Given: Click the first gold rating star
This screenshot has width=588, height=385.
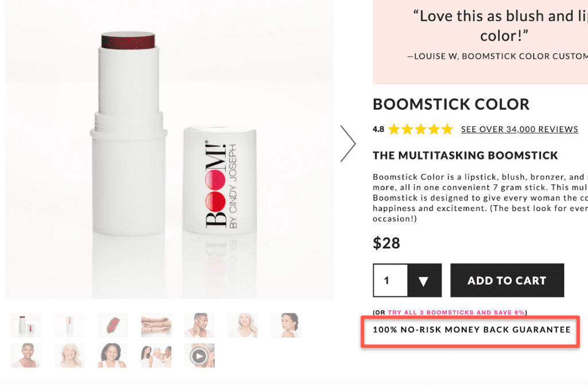Looking at the screenshot, I should pyautogui.click(x=395, y=129).
